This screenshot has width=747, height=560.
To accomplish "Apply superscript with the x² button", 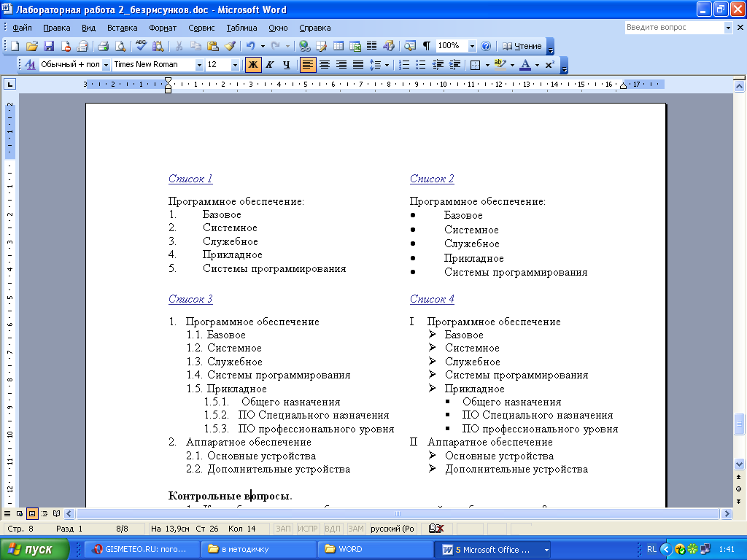I will click(550, 65).
